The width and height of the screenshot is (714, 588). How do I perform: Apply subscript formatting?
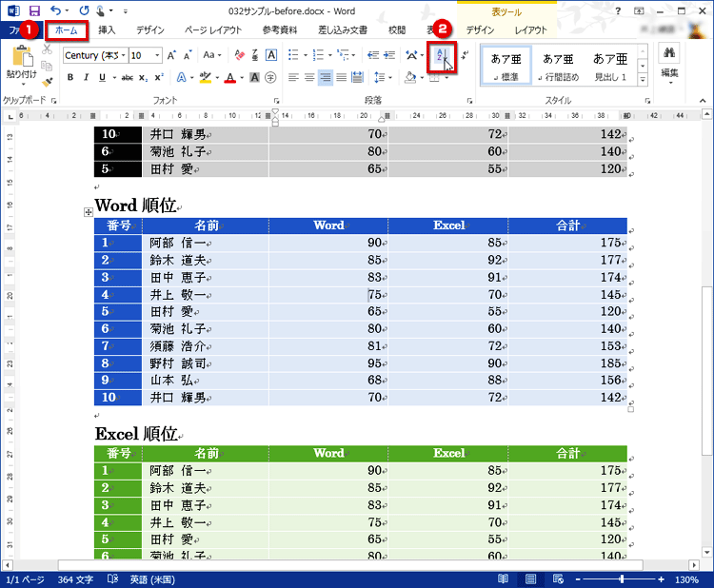tap(143, 78)
